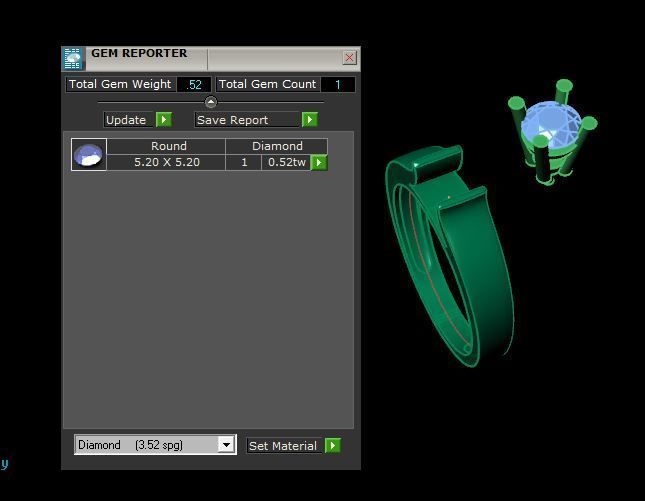Click the Total Gem Weight label
The image size is (645, 501).
[120, 84]
